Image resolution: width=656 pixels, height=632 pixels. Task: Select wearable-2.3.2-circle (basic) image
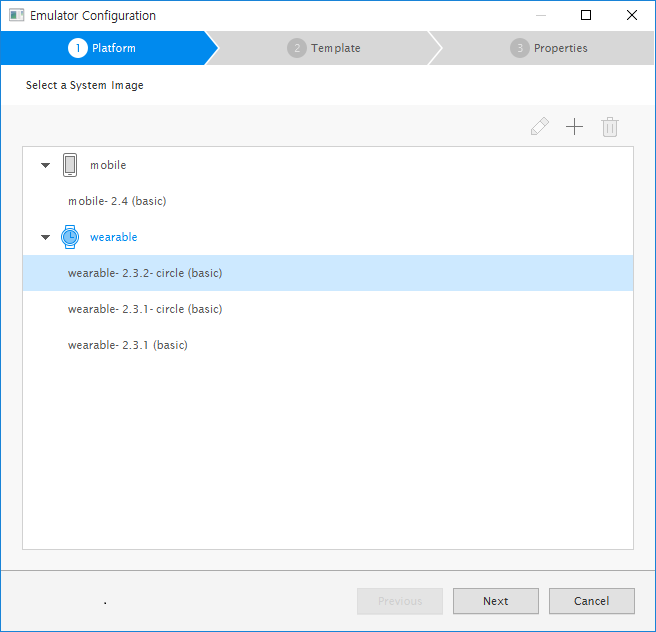click(145, 273)
